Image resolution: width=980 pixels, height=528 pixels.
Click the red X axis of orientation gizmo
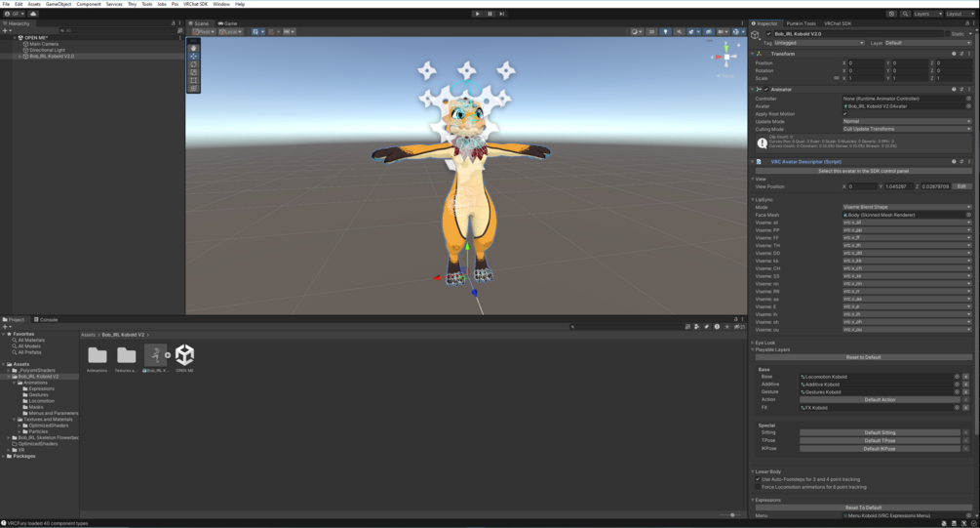(717, 57)
